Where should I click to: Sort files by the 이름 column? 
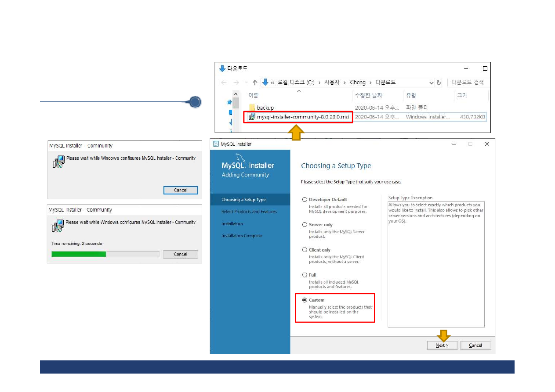(254, 95)
